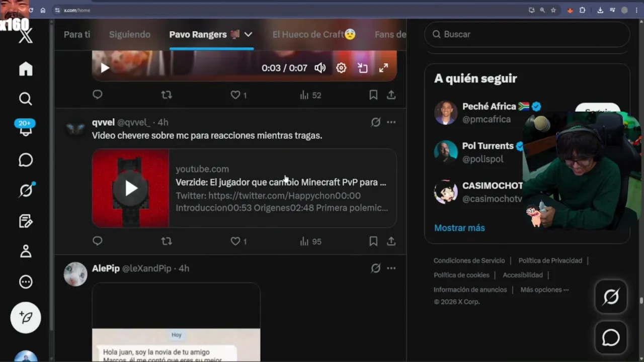The image size is (644, 362).
Task: Open video settings gear
Action: pyautogui.click(x=341, y=68)
